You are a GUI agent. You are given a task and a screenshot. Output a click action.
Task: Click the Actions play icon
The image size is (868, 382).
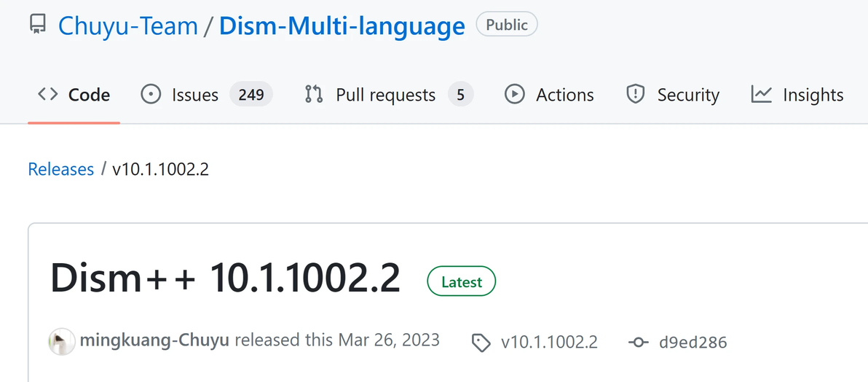(515, 95)
